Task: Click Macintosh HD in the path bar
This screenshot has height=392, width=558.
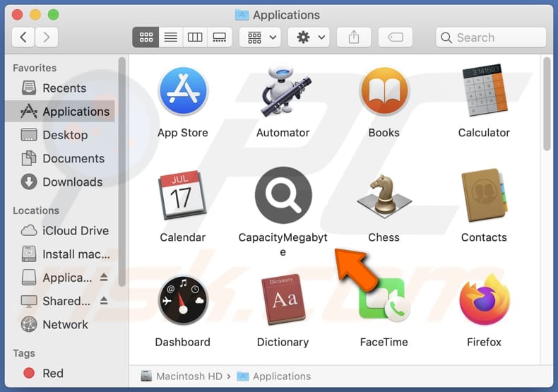Action: 182,376
